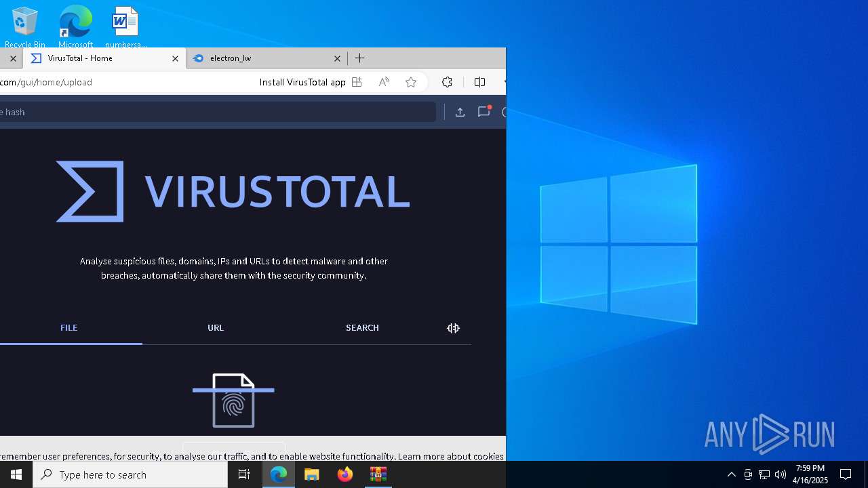Switch to VirusTotal - Home tab
Viewport: 868px width, 488px height.
pos(104,58)
